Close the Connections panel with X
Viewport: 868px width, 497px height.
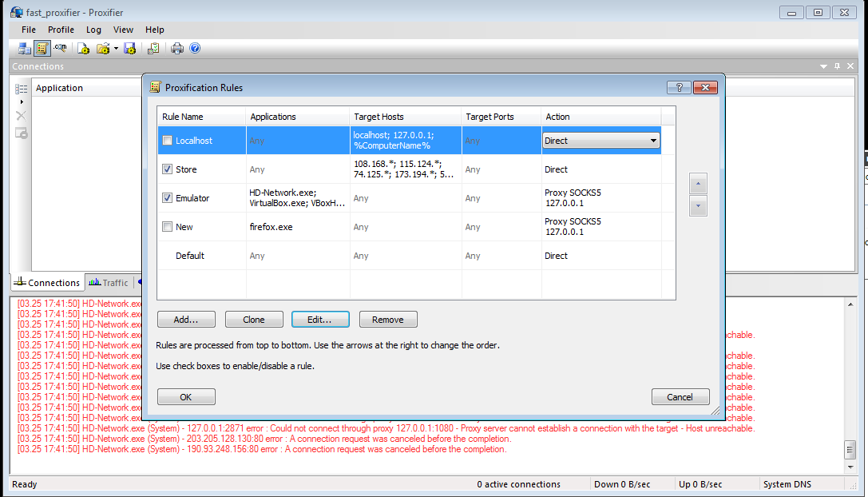(x=850, y=66)
